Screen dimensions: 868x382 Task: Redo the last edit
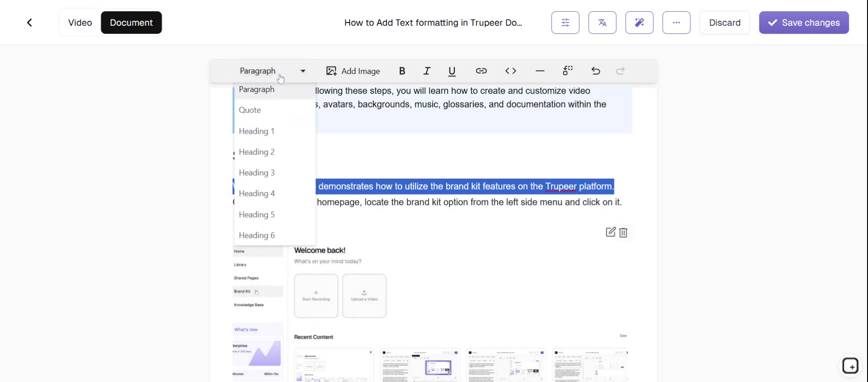[x=620, y=71]
